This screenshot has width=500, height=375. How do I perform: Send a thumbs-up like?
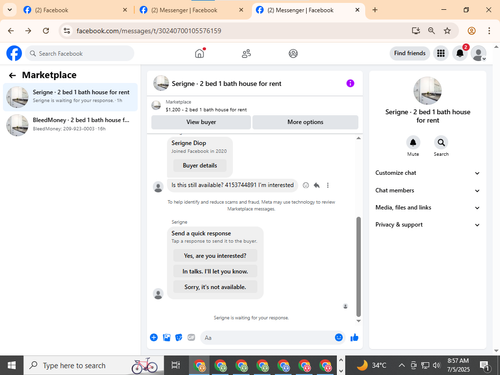(354, 337)
